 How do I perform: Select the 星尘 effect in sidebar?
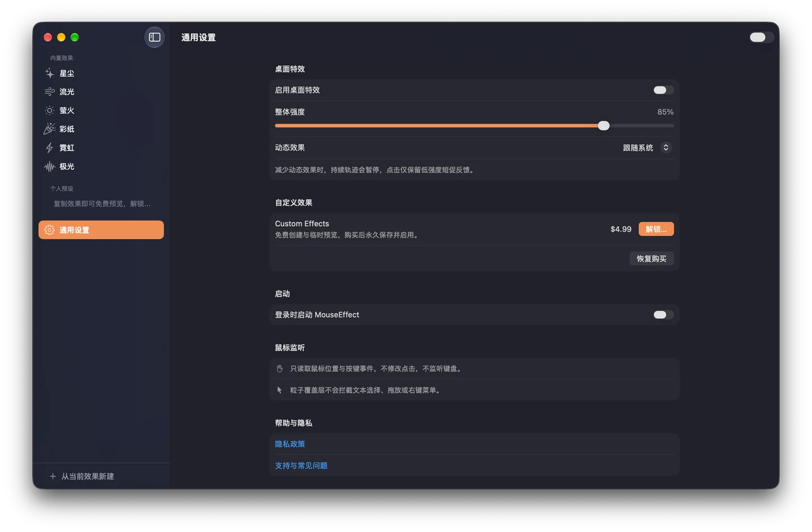(101, 73)
